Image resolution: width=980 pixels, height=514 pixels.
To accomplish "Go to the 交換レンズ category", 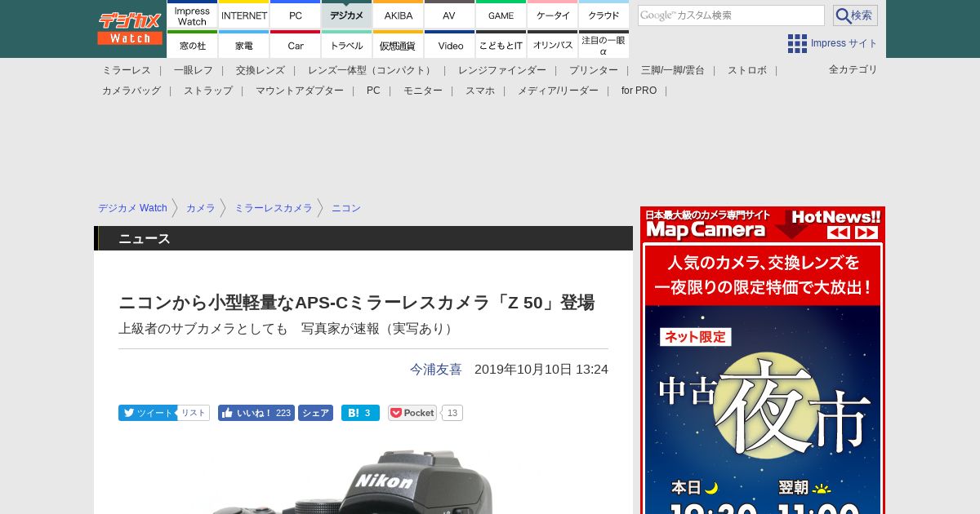I will 261,70.
